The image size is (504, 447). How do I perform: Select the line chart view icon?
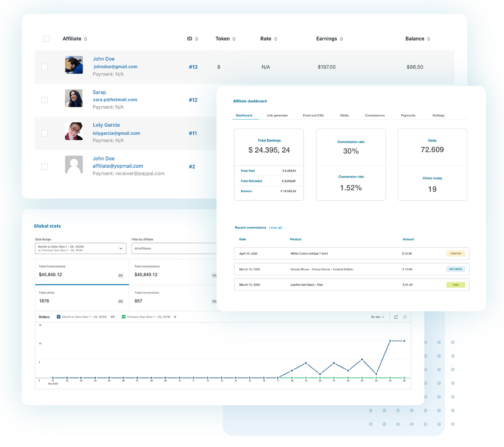pos(396,317)
